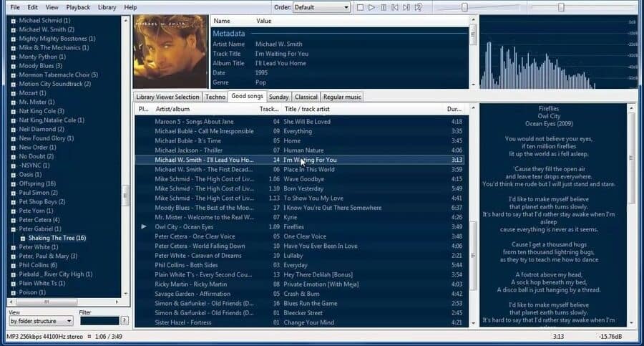Image resolution: width=644 pixels, height=346 pixels.
Task: Open the Library menu
Action: click(x=107, y=7)
